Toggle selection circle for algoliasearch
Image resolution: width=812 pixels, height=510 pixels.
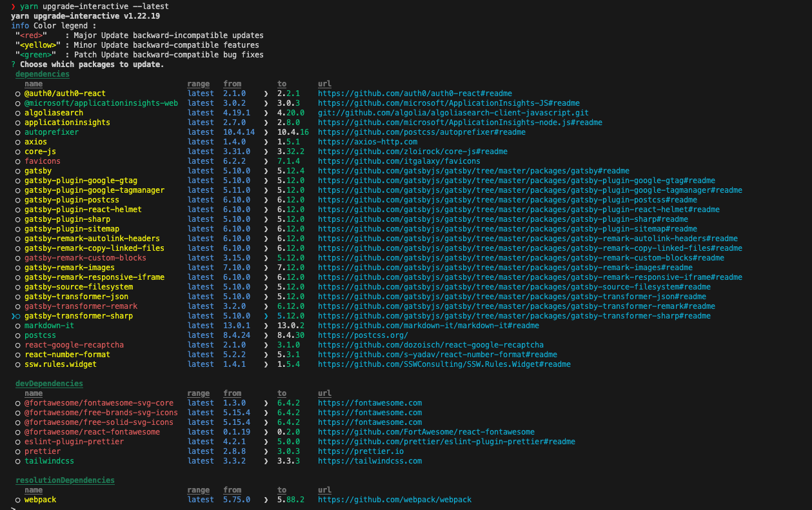coord(18,113)
